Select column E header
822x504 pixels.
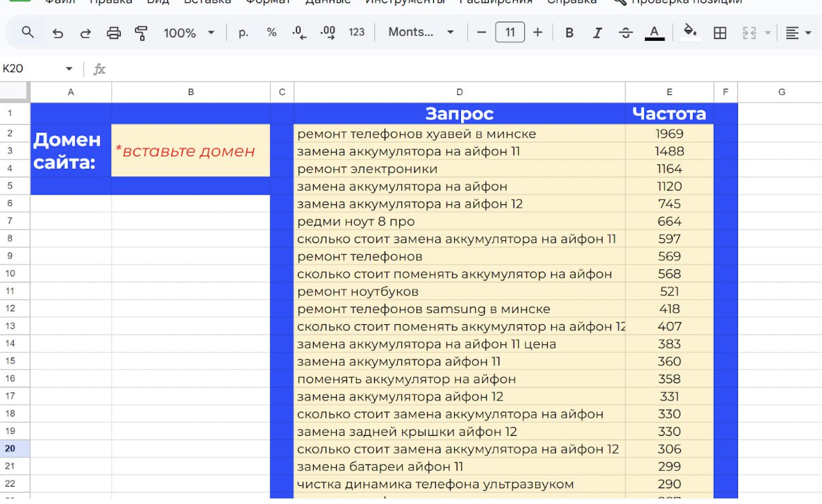tap(669, 92)
